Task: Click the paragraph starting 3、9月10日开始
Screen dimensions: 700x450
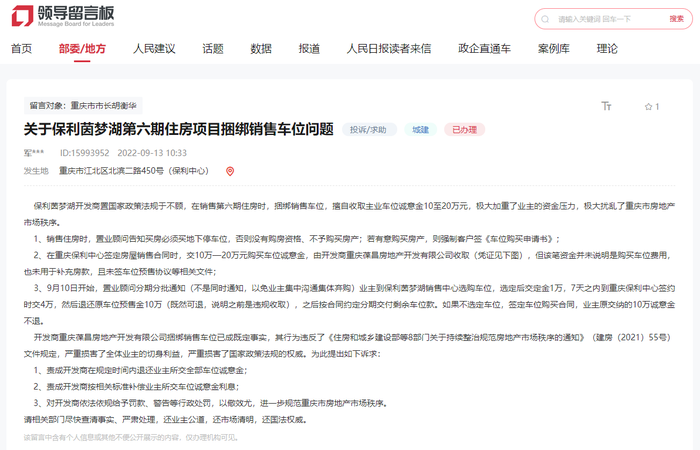Action: pos(350,304)
